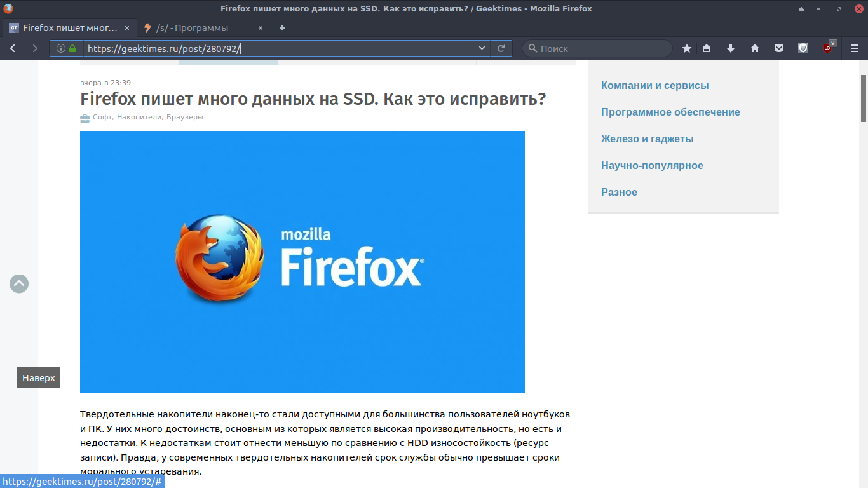Open site information icon in address bar
Viewport: 868px width, 488px height.
coord(61,48)
